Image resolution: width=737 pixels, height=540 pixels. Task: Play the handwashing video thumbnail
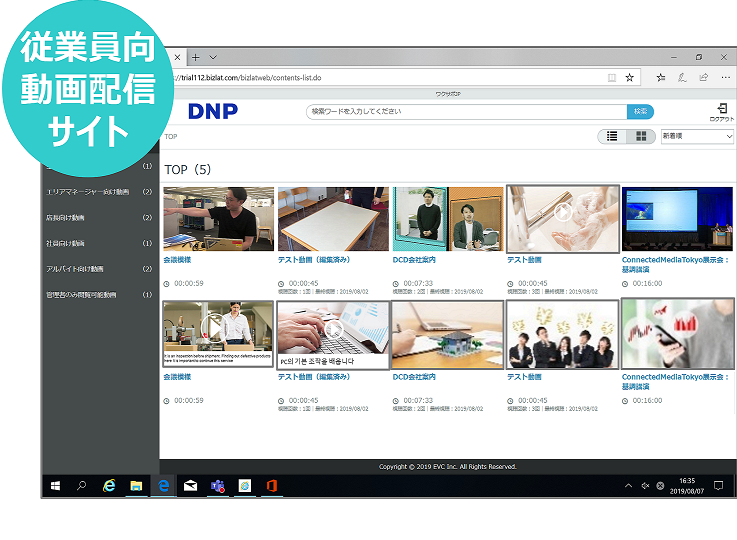[563, 218]
